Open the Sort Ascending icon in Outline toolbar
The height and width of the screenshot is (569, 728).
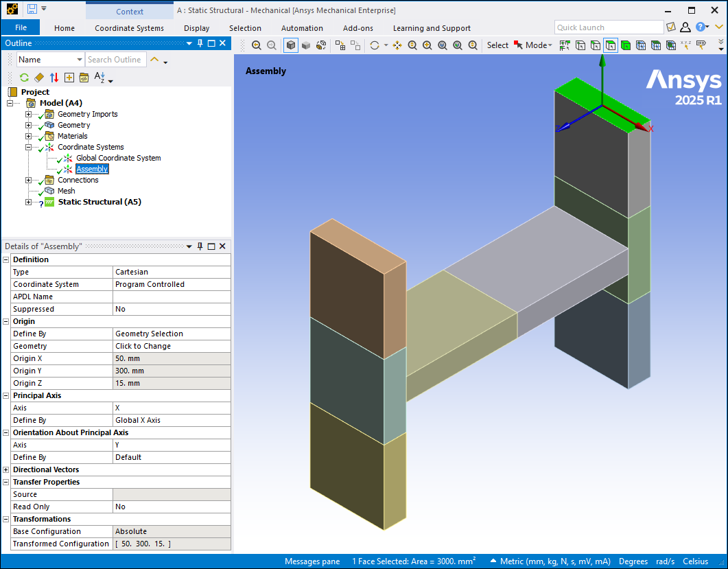pos(100,77)
